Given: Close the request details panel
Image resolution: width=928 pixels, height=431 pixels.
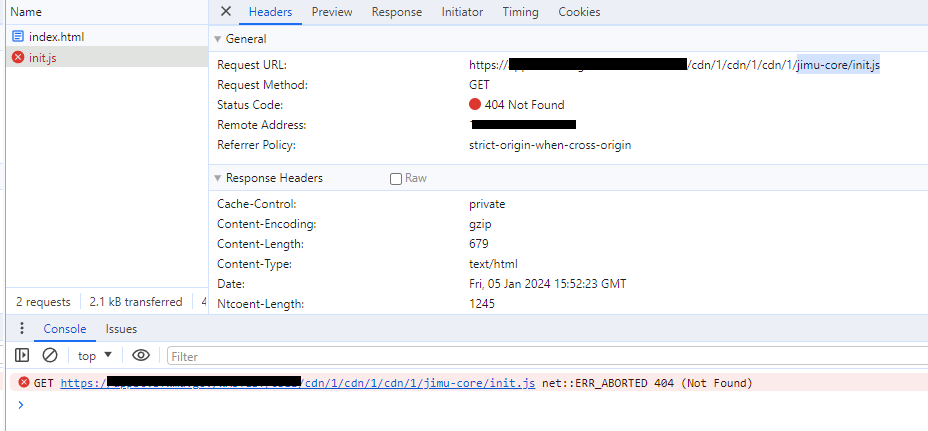Looking at the screenshot, I should pos(226,12).
